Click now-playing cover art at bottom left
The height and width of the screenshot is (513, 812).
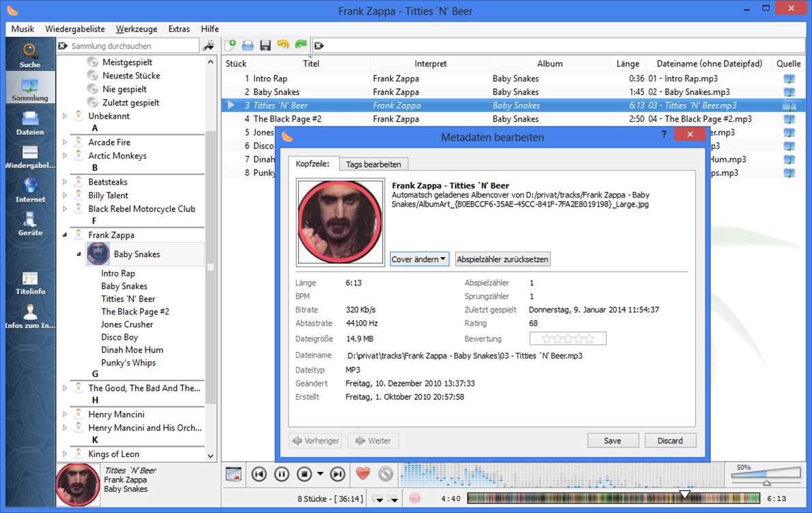(x=78, y=485)
